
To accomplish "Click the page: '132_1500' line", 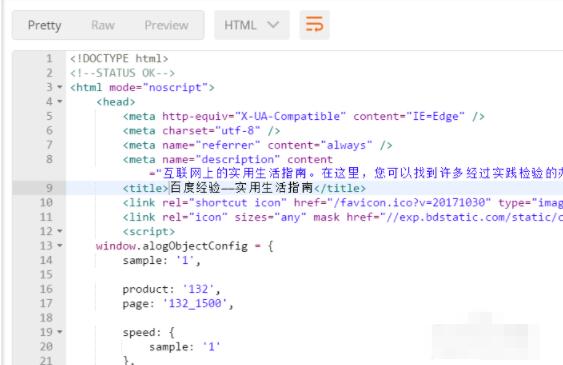I will (178, 304).
